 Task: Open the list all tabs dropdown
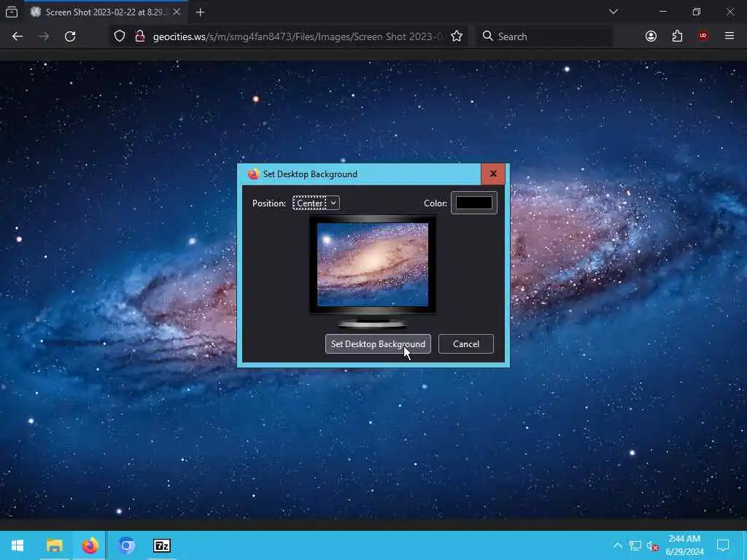point(613,12)
